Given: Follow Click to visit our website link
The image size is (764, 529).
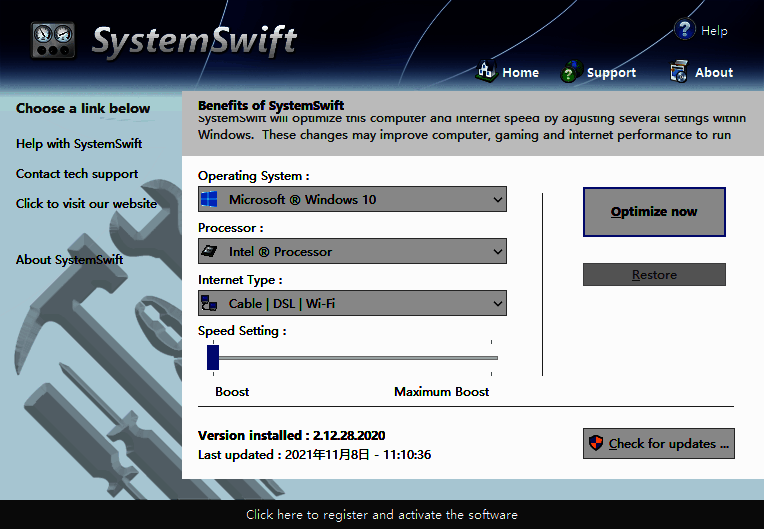Looking at the screenshot, I should tap(86, 204).
